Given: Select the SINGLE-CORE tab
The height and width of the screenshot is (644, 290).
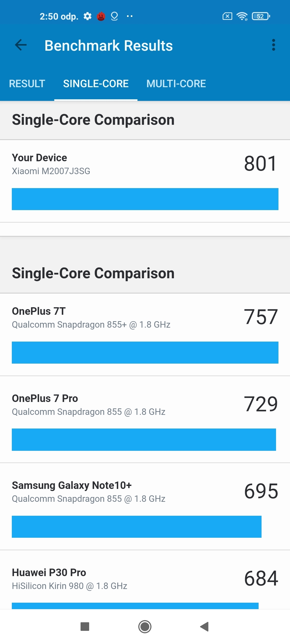Looking at the screenshot, I should [x=96, y=83].
